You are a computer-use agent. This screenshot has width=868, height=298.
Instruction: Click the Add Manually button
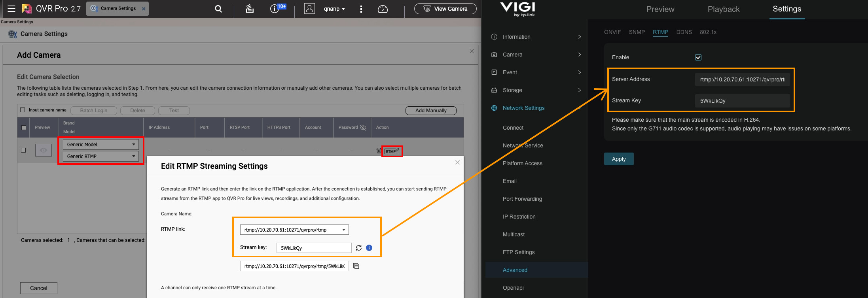coord(431,111)
